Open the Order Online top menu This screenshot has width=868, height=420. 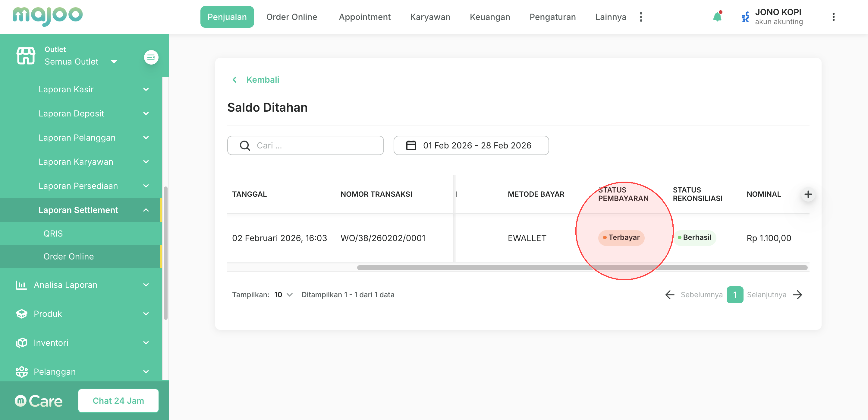pyautogui.click(x=291, y=17)
